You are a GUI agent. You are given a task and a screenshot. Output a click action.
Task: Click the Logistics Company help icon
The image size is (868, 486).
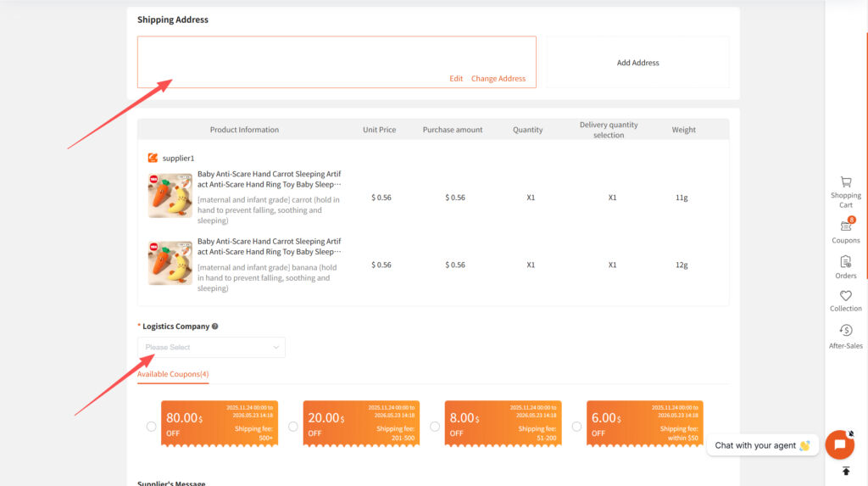tap(215, 327)
